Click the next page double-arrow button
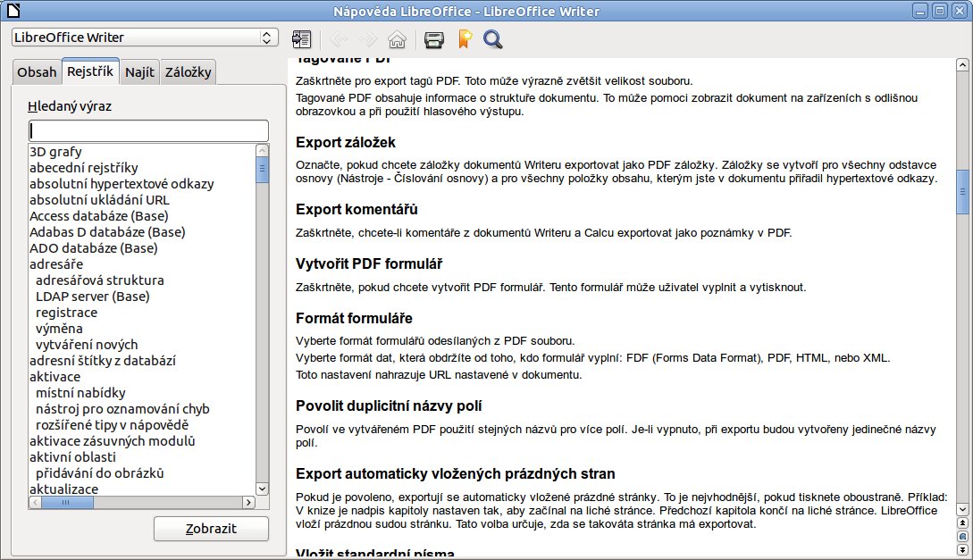 tap(962, 549)
